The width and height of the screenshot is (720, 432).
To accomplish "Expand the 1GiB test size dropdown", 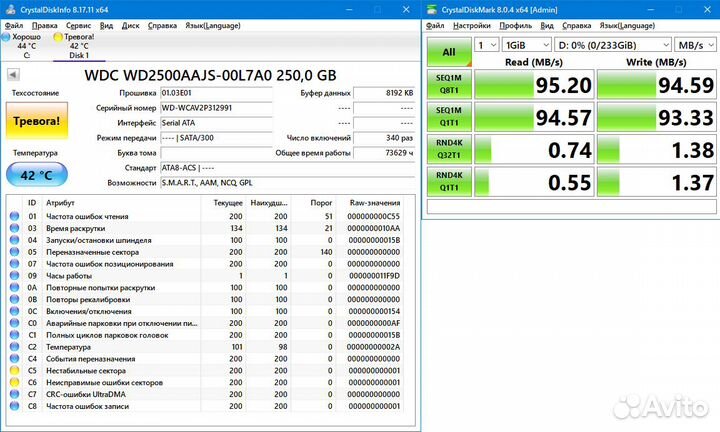I will pos(526,45).
